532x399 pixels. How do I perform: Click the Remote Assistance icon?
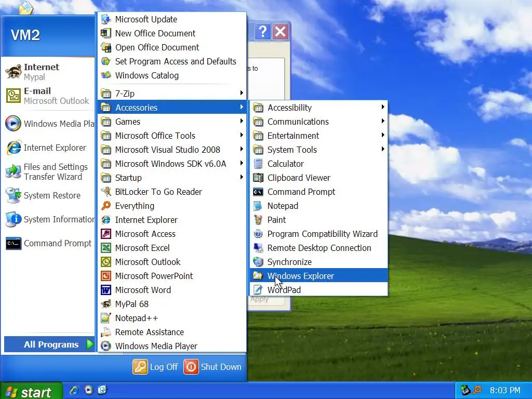pos(106,332)
